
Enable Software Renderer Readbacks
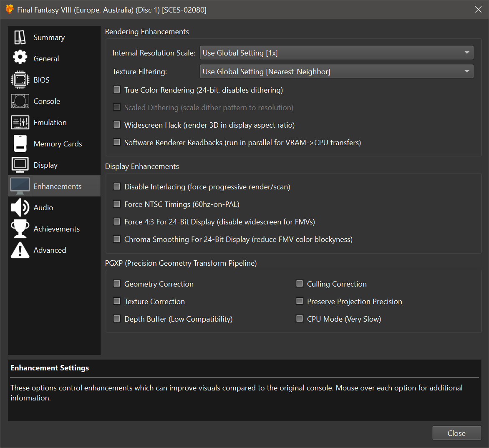(x=117, y=142)
